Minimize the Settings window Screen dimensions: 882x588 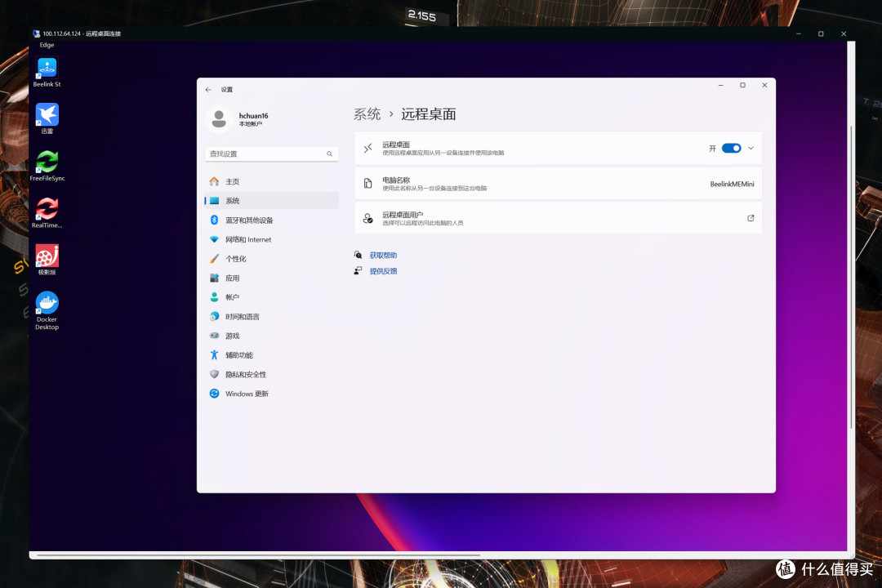pyautogui.click(x=720, y=86)
